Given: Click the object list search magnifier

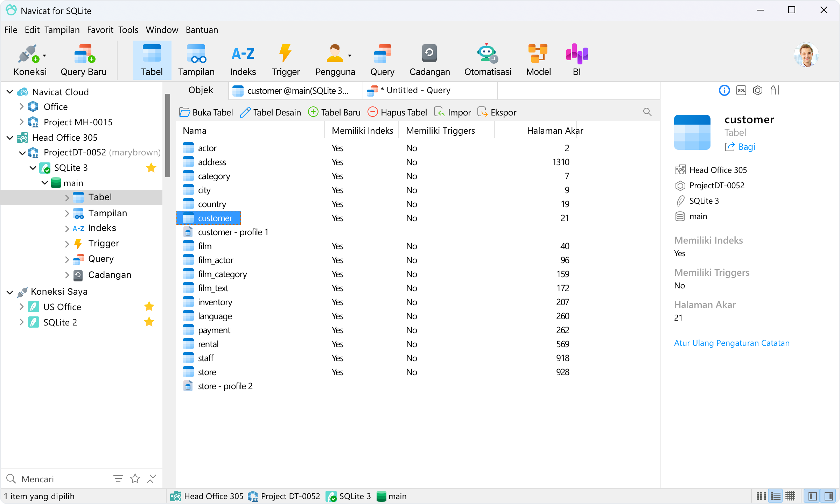Looking at the screenshot, I should tap(647, 112).
